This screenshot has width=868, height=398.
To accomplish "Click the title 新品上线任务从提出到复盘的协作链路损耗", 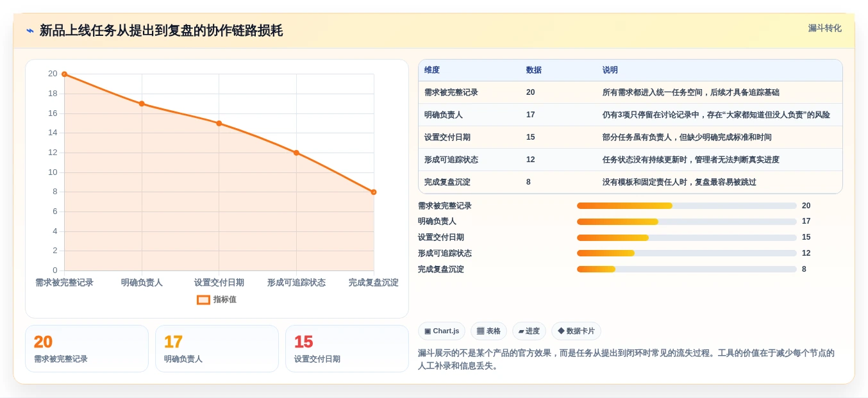I will point(161,31).
